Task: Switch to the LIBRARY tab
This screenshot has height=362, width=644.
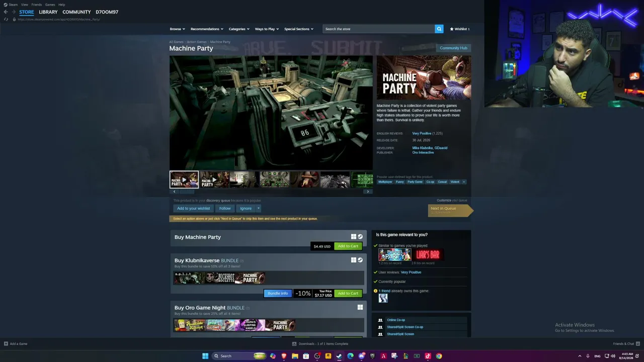Action: pos(48,12)
